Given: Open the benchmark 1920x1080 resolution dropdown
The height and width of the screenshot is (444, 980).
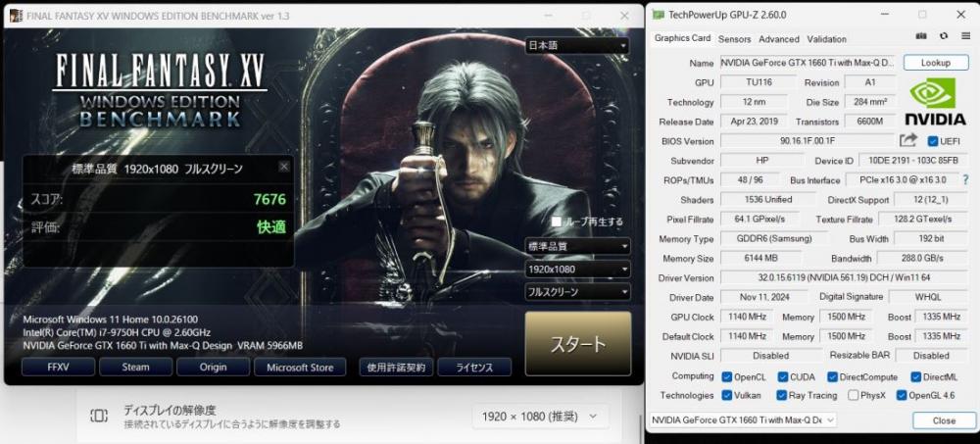Looking at the screenshot, I should [577, 269].
